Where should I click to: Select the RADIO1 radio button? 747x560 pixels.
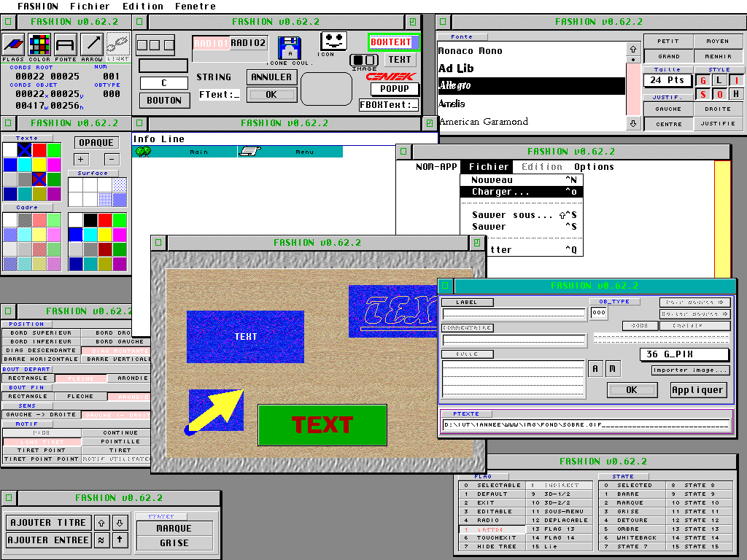[211, 43]
